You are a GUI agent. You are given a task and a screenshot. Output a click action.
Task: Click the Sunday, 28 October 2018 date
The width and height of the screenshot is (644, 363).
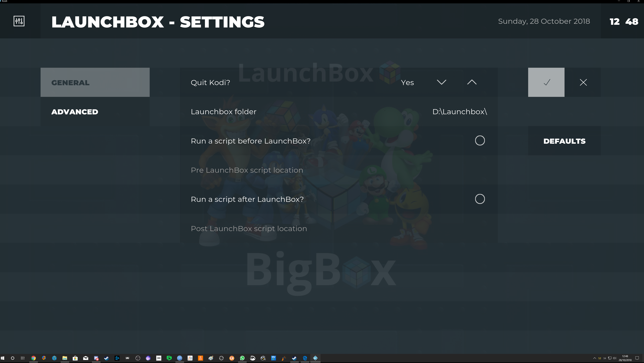(x=544, y=21)
